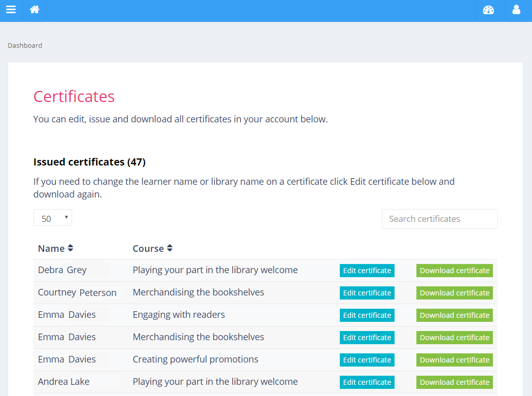
Task: Expand the rows-per-page dropdown showing 50
Action: (53, 218)
